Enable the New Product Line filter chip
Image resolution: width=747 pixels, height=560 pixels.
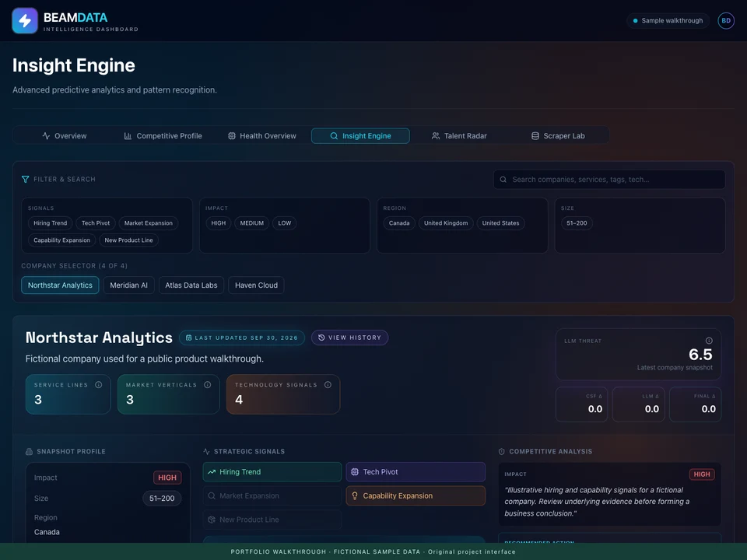click(128, 240)
